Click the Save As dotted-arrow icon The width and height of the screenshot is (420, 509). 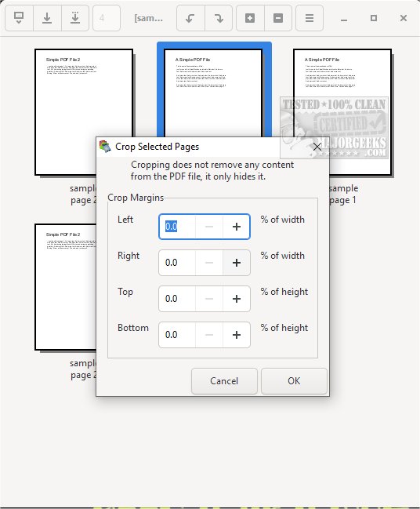75,18
